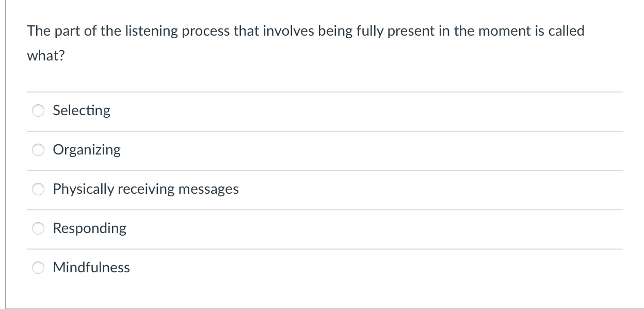Click the word "receiving" in third option

(x=146, y=189)
